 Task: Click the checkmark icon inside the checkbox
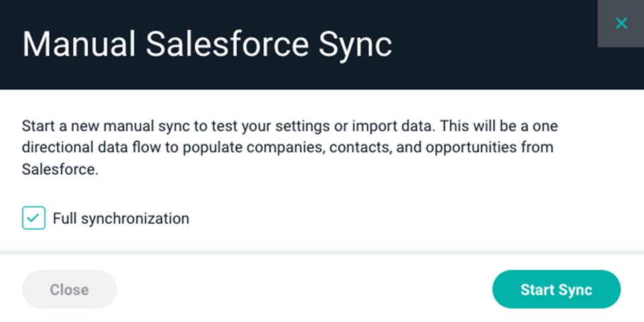(34, 218)
